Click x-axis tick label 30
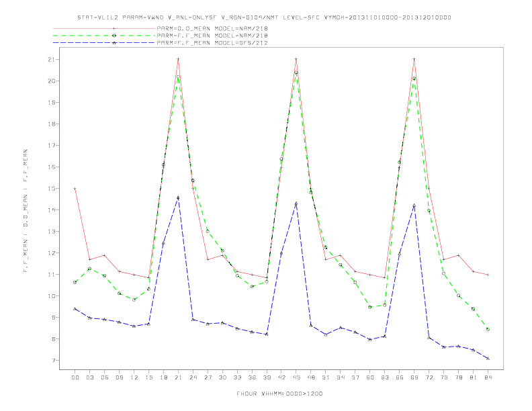 (222, 377)
